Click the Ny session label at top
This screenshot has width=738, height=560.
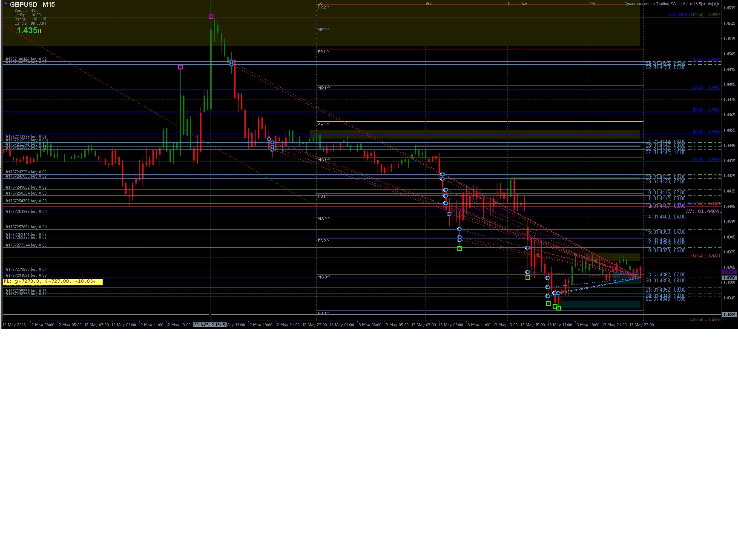pos(592,3)
